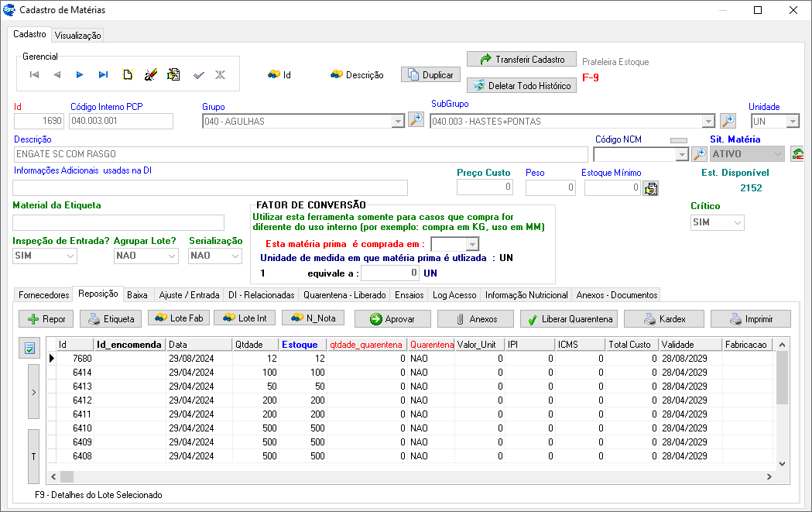Viewport: 812px width, 512px height.
Task: Open the Unidade combo box
Action: 792,122
